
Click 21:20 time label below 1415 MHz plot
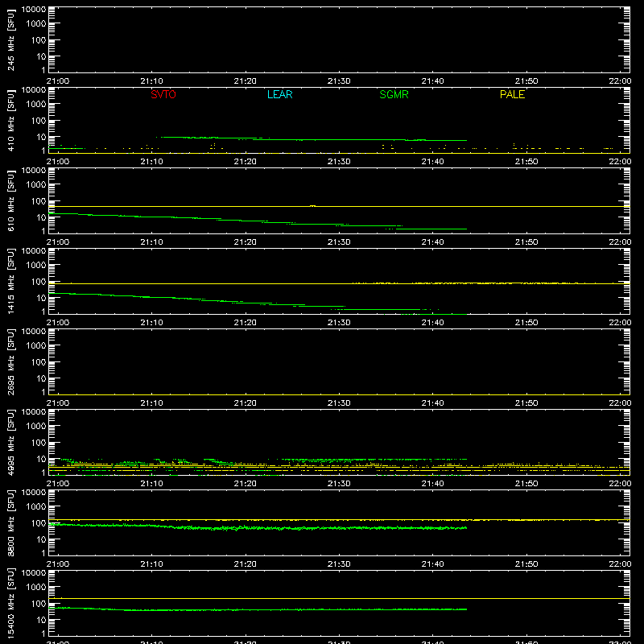point(246,323)
